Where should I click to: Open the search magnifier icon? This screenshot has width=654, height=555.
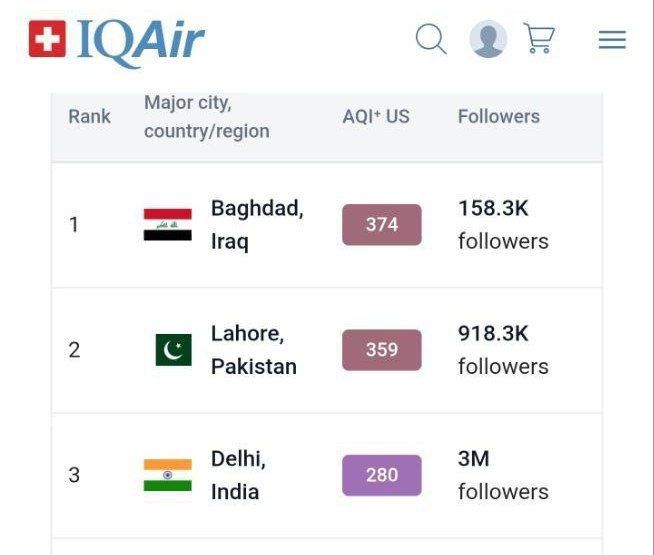click(x=431, y=40)
